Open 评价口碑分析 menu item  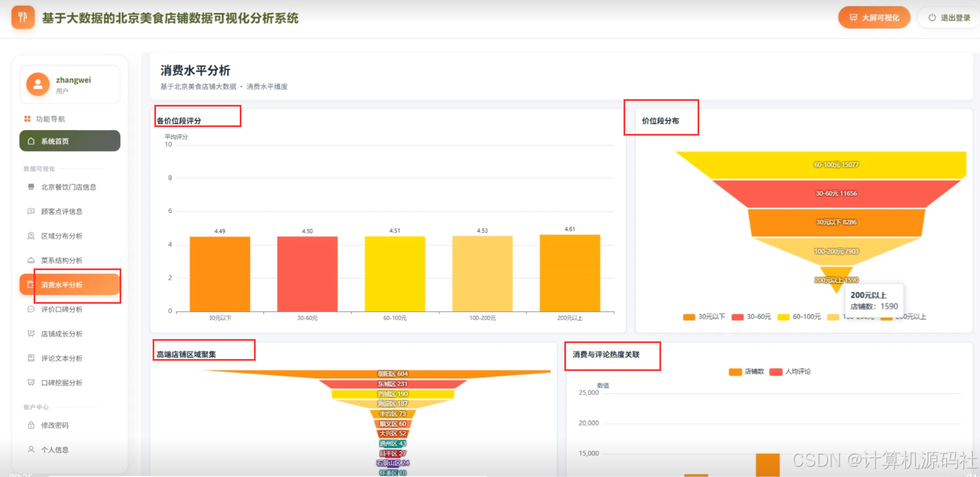69,309
